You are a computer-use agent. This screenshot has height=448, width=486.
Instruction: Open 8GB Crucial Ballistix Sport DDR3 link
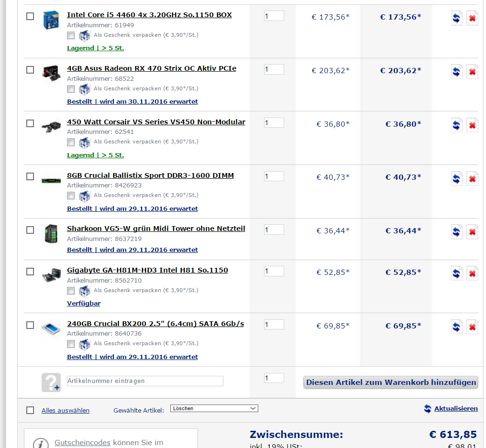point(150,175)
